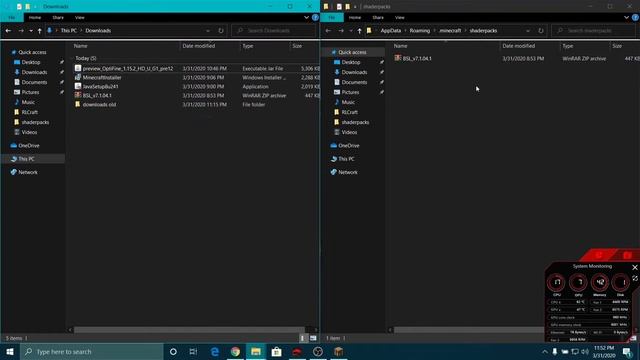
Task: Launch Google Chrome from taskbar
Action: pyautogui.click(x=235, y=351)
